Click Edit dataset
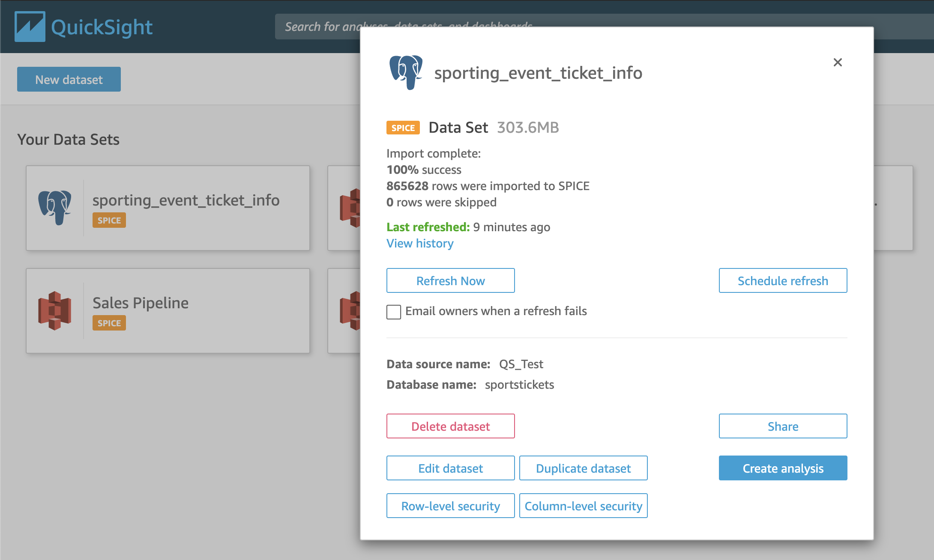This screenshot has width=934, height=560. pyautogui.click(x=450, y=468)
